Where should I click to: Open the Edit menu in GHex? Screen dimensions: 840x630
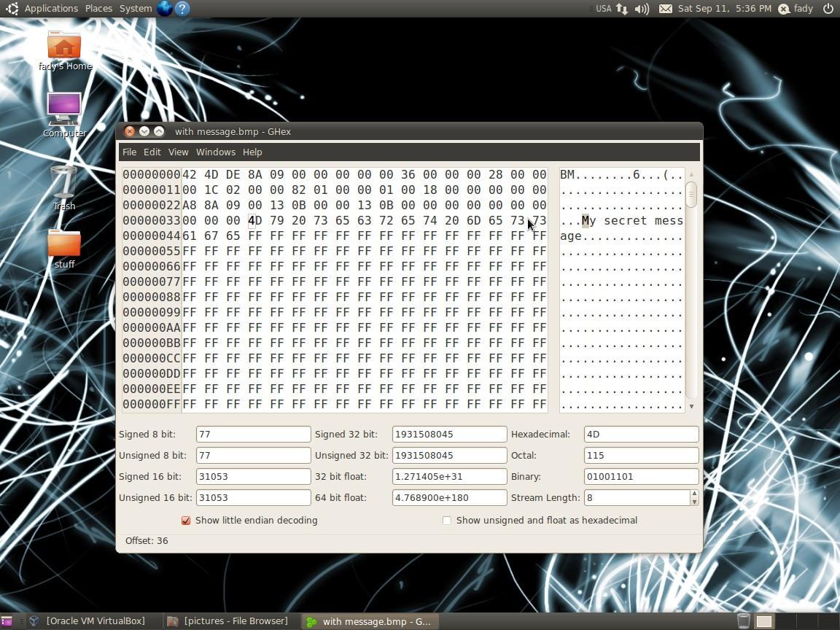pyautogui.click(x=152, y=152)
